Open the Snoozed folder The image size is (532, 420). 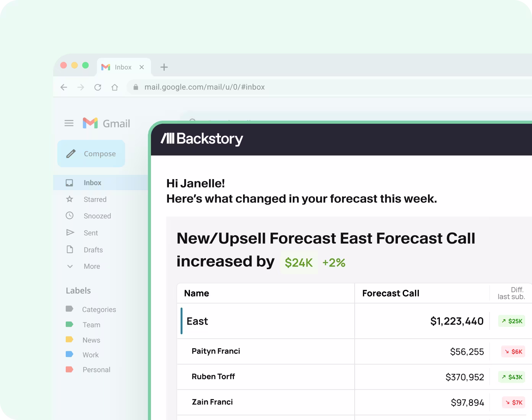coord(97,216)
